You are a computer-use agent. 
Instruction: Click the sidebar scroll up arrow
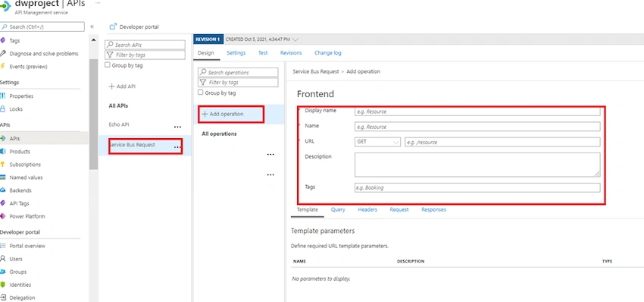click(x=94, y=40)
